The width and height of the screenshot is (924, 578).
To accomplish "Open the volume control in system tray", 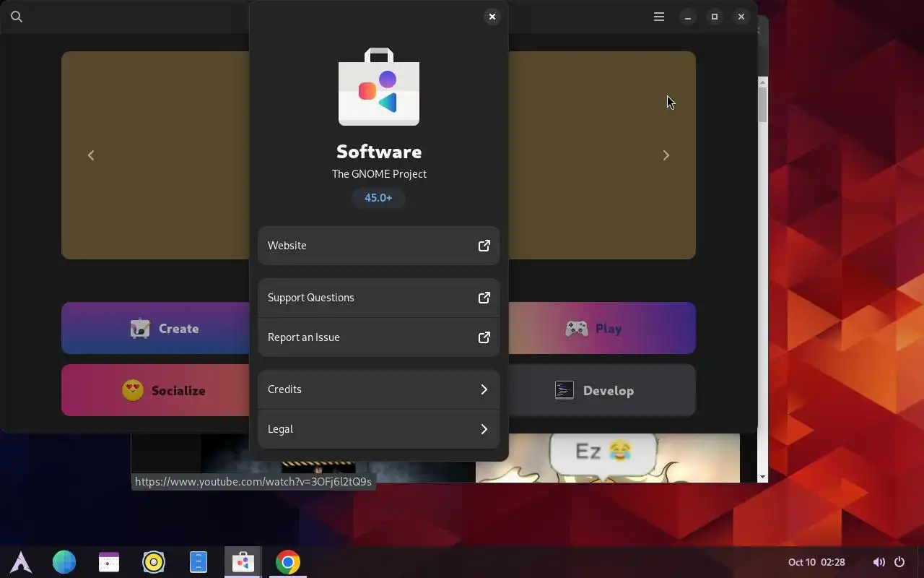I will click(x=879, y=562).
